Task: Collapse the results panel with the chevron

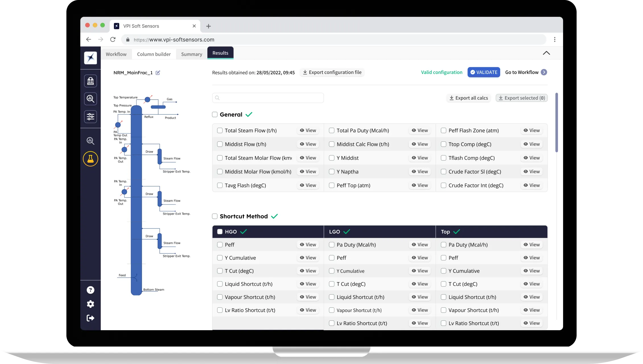Action: pos(546,53)
